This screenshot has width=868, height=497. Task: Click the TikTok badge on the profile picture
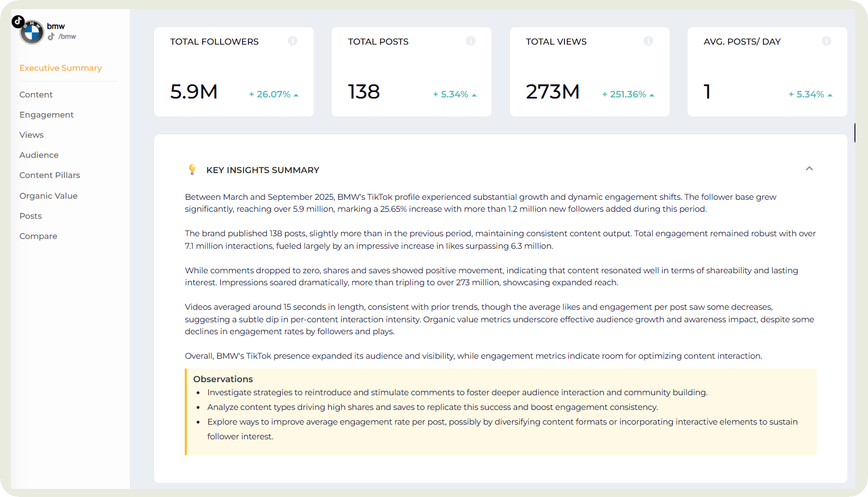(18, 21)
